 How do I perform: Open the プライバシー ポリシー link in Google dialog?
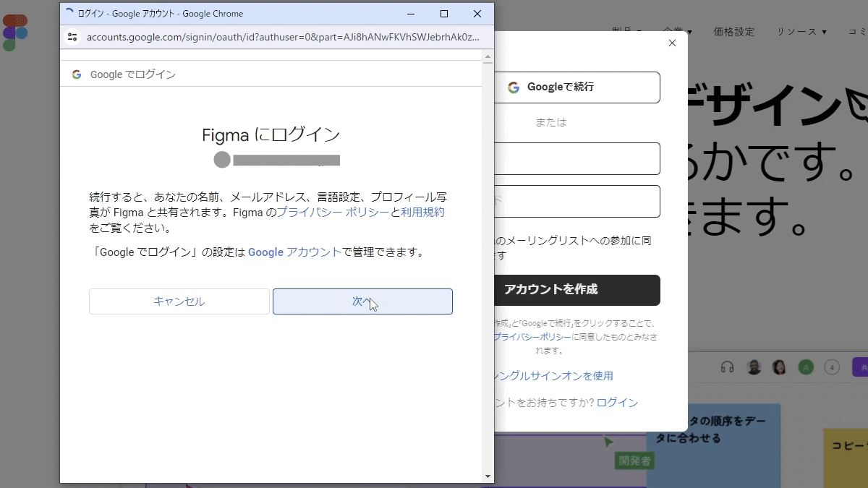[333, 213]
